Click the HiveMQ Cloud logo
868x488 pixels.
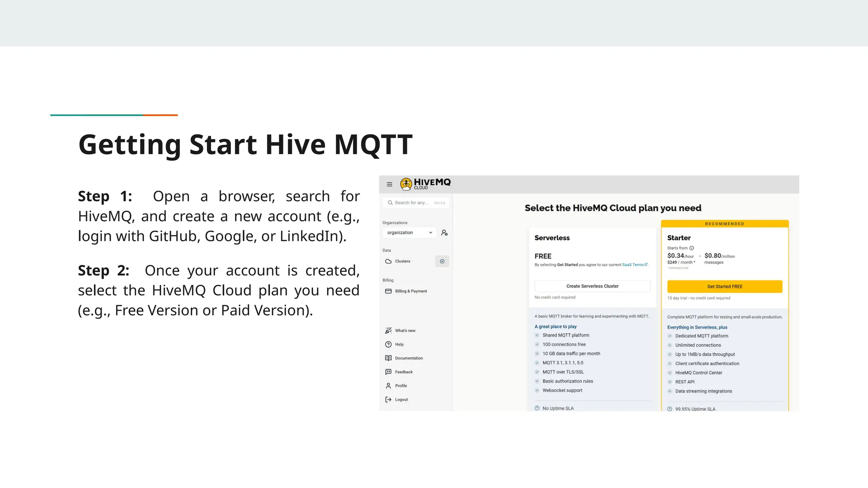[426, 184]
